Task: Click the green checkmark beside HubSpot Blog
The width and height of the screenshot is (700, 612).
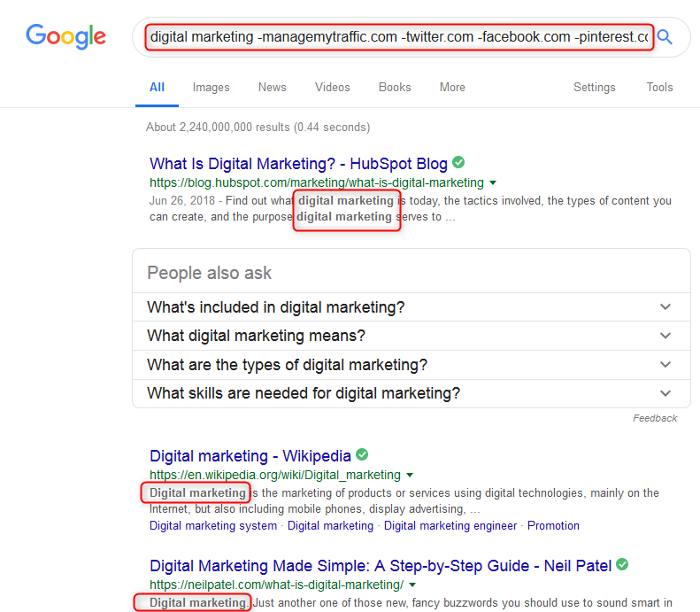Action: pyautogui.click(x=458, y=162)
